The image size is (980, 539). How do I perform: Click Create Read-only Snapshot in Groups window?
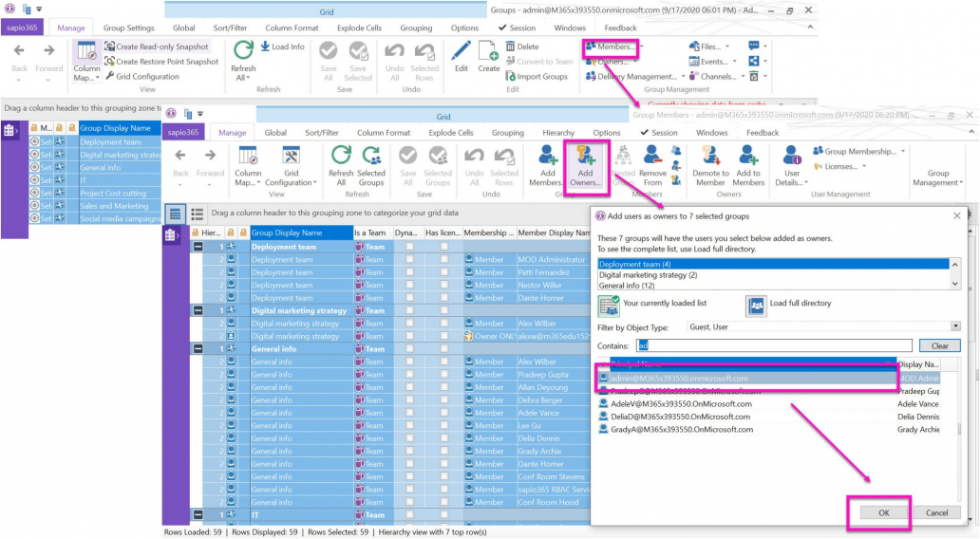(156, 46)
